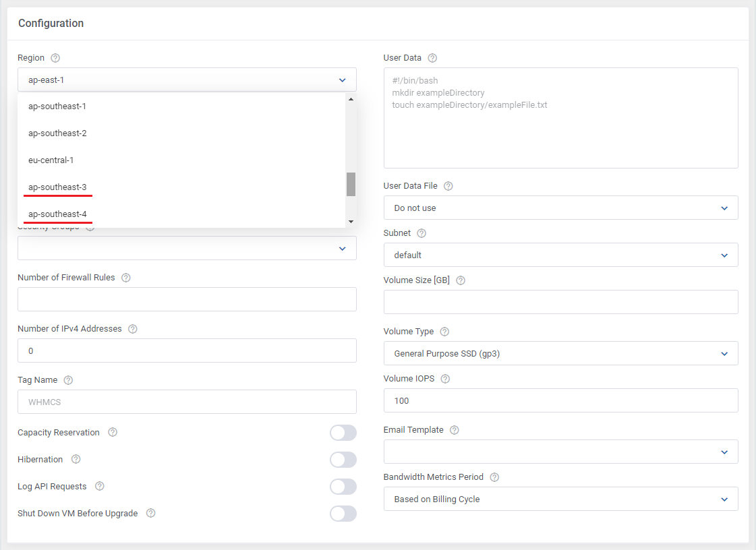Click the Log API Requests help icon
756x550 pixels.
99,487
